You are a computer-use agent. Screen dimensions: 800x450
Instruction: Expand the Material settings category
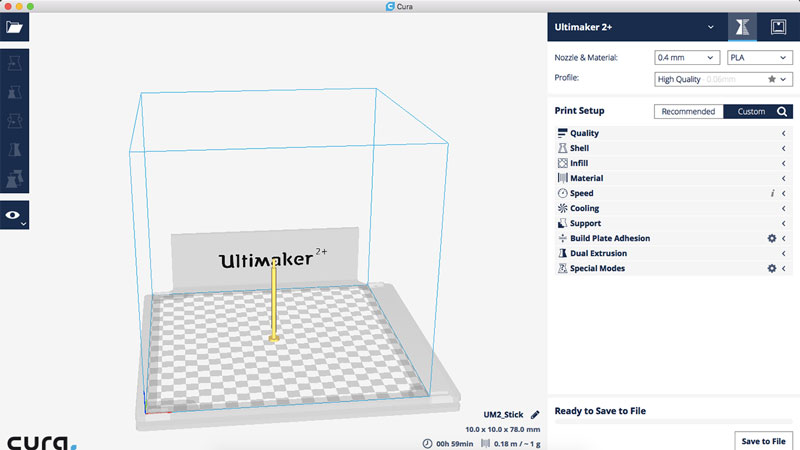[673, 178]
